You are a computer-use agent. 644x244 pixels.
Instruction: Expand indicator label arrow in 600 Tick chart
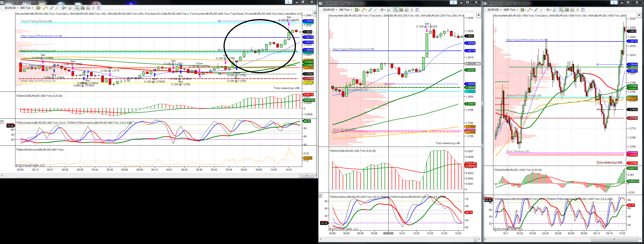click(x=315, y=13)
